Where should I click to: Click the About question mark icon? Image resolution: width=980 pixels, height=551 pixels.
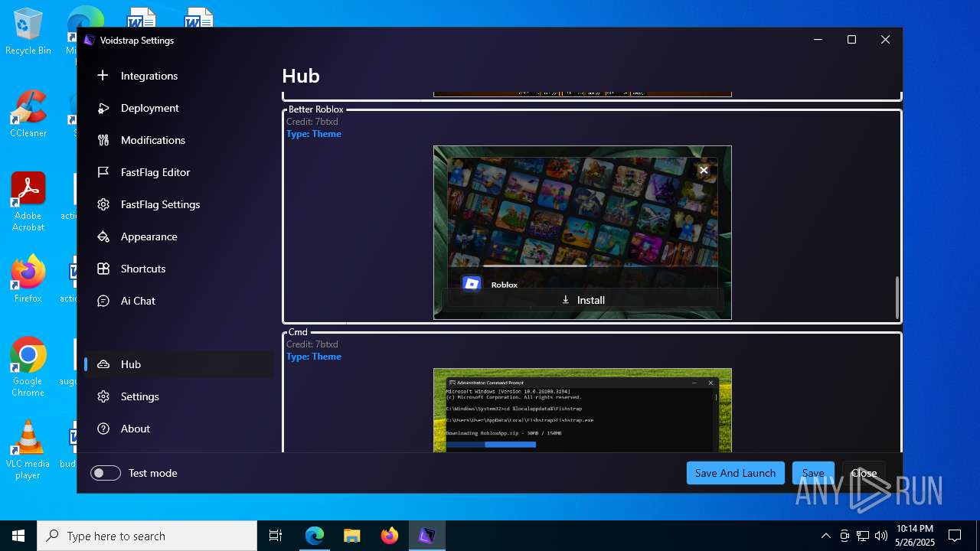[103, 429]
